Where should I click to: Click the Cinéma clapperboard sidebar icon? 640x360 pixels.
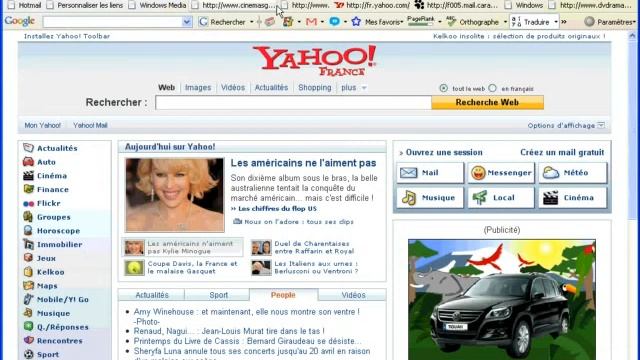click(x=28, y=176)
